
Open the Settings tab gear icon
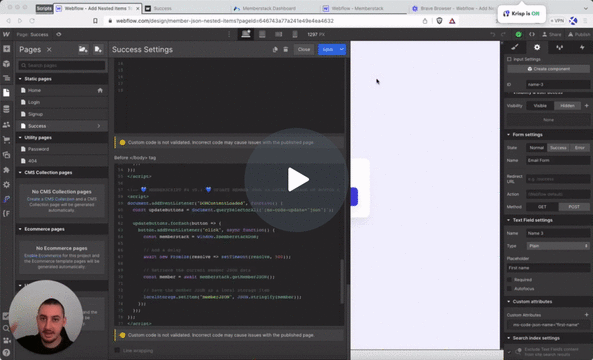pyautogui.click(x=537, y=47)
